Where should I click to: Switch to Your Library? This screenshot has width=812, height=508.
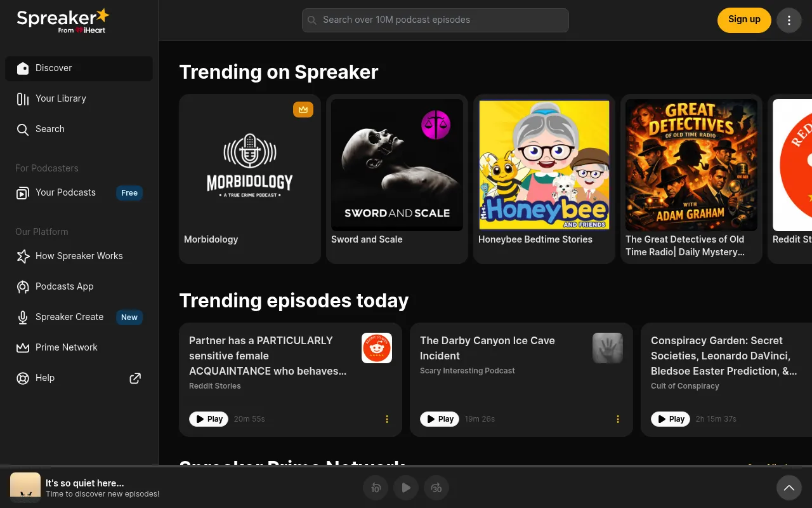point(23,99)
